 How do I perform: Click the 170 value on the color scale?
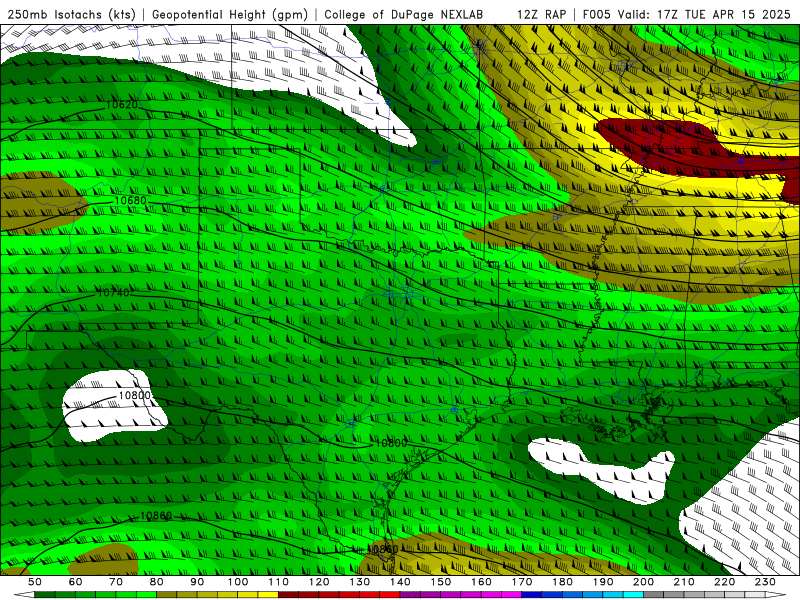pyautogui.click(x=522, y=582)
